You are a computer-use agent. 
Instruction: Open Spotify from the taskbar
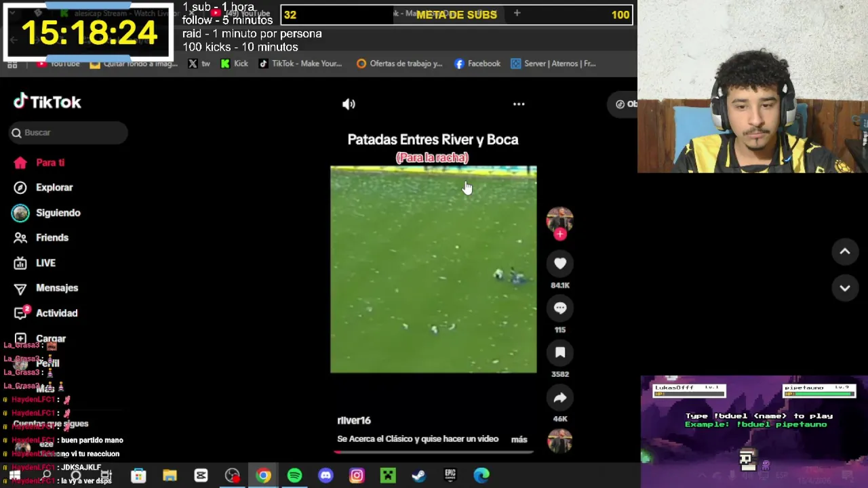[294, 476]
